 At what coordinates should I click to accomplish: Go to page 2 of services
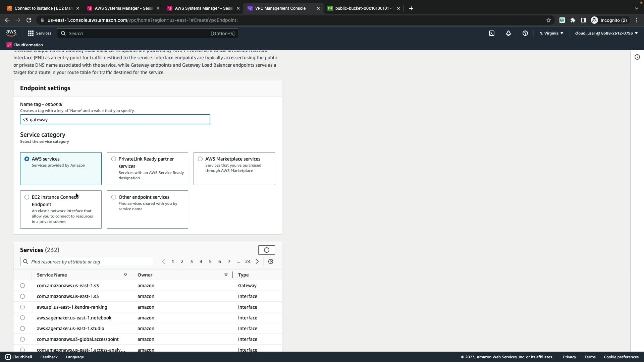[x=182, y=261]
